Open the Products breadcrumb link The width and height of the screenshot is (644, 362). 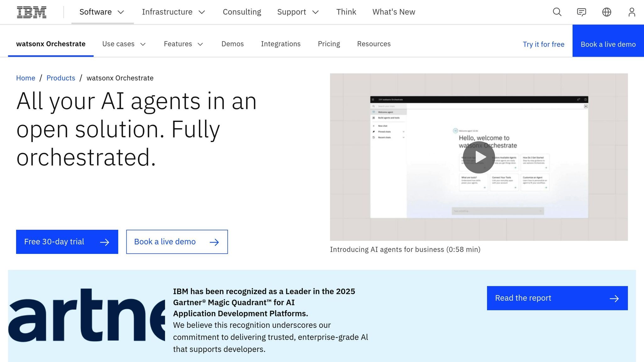pos(61,78)
